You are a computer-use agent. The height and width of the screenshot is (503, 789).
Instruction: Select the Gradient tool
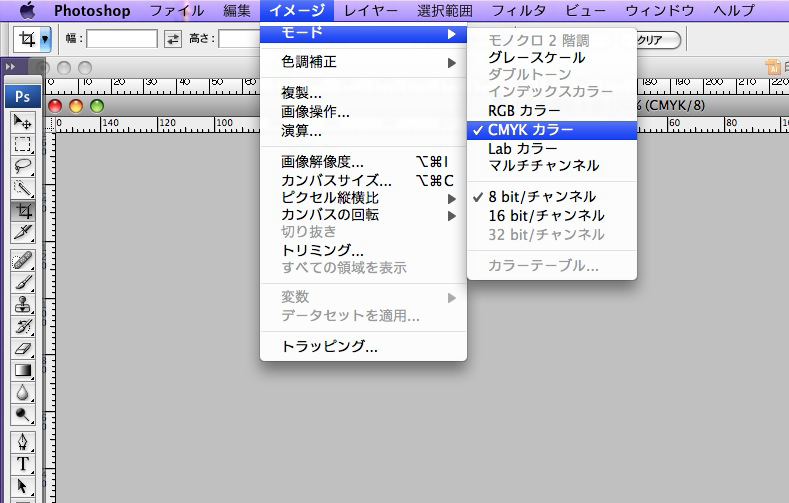pos(23,371)
